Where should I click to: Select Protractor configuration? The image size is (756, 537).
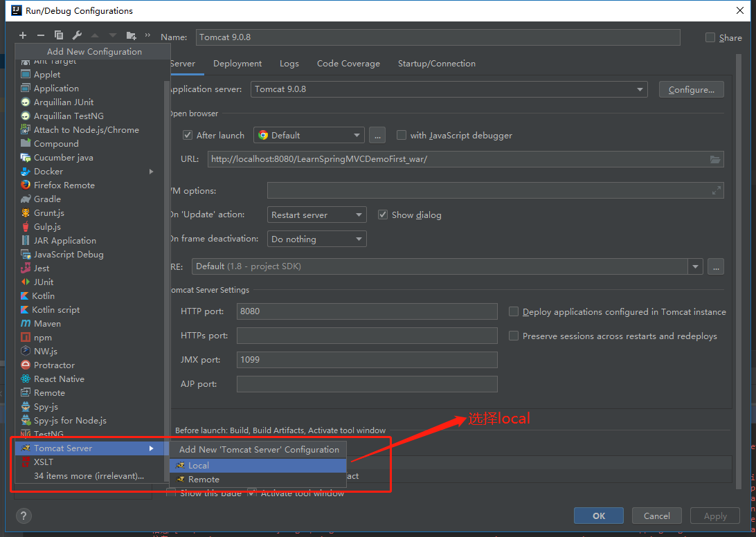(x=90, y=365)
